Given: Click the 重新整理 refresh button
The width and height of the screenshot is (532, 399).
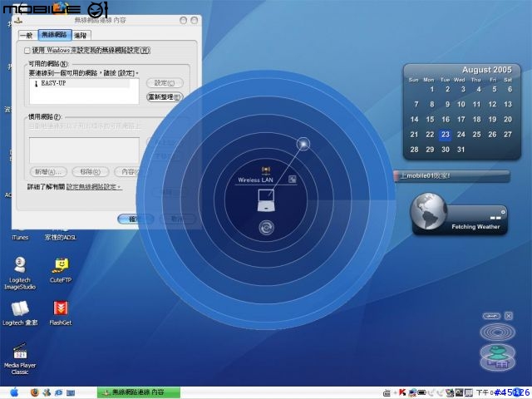Looking at the screenshot, I should [165, 97].
